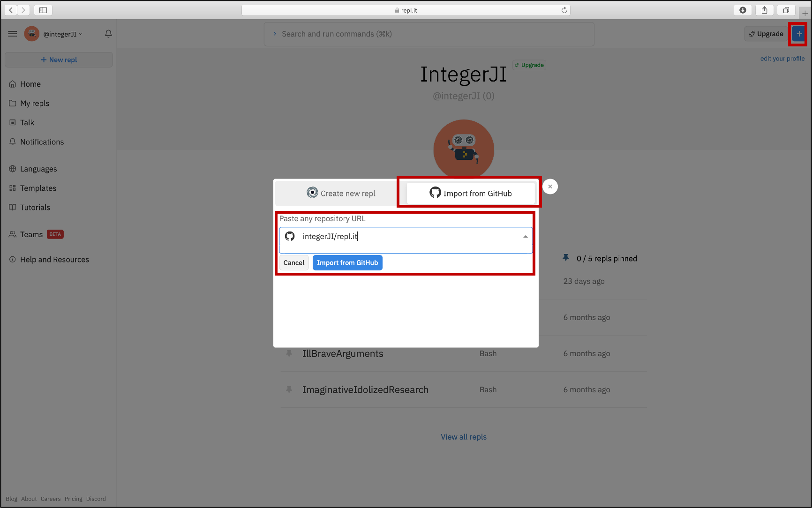The image size is (812, 508).
Task: Click the Upgrade button in header
Action: point(766,34)
